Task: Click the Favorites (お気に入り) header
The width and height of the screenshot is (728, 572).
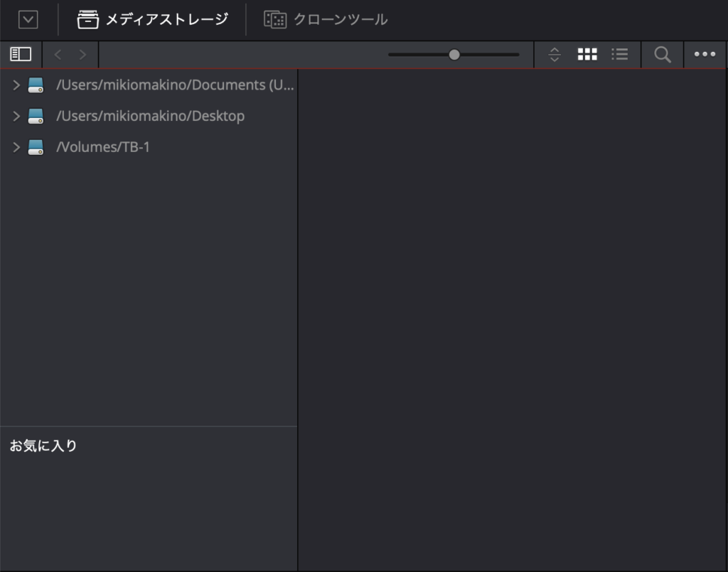Action: [x=43, y=446]
